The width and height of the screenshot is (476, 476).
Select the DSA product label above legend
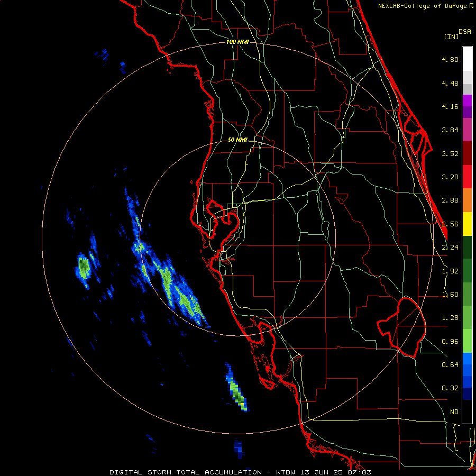pyautogui.click(x=465, y=32)
